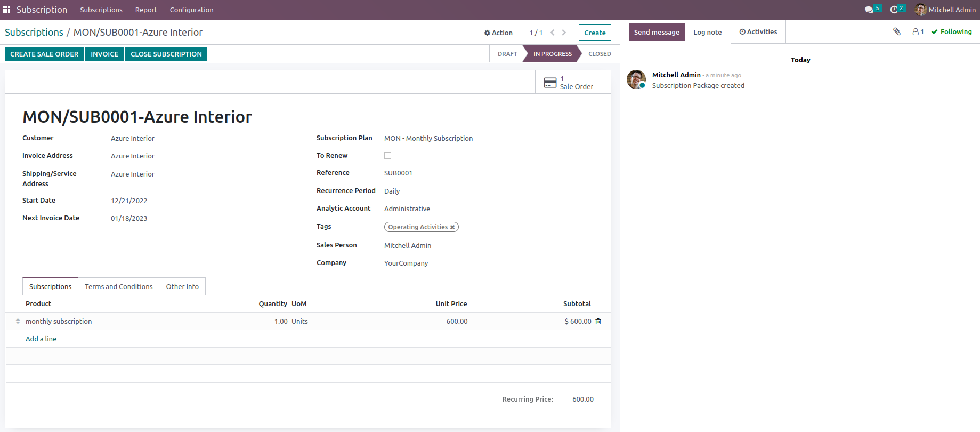Click Mitchell Admin avatar in chatter
Image resolution: width=980 pixels, height=432 pixels.
[636, 79]
